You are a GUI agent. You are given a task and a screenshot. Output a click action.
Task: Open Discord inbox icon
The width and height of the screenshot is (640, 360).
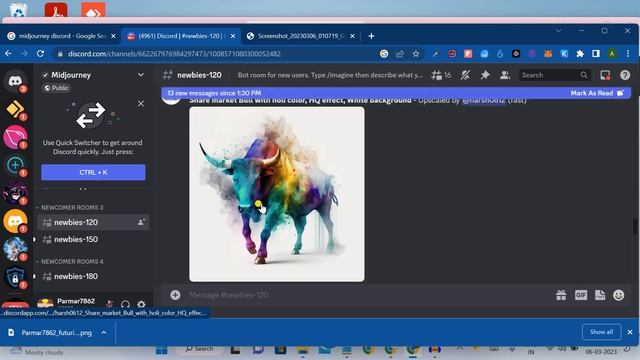click(605, 75)
